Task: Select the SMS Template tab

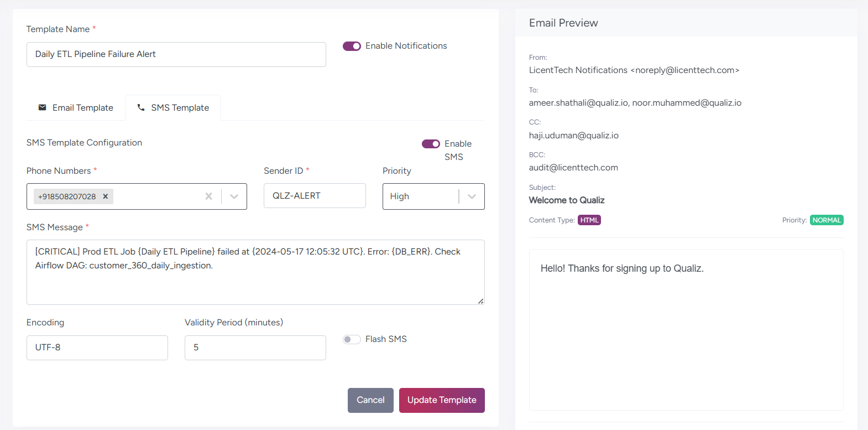Action: (x=173, y=107)
